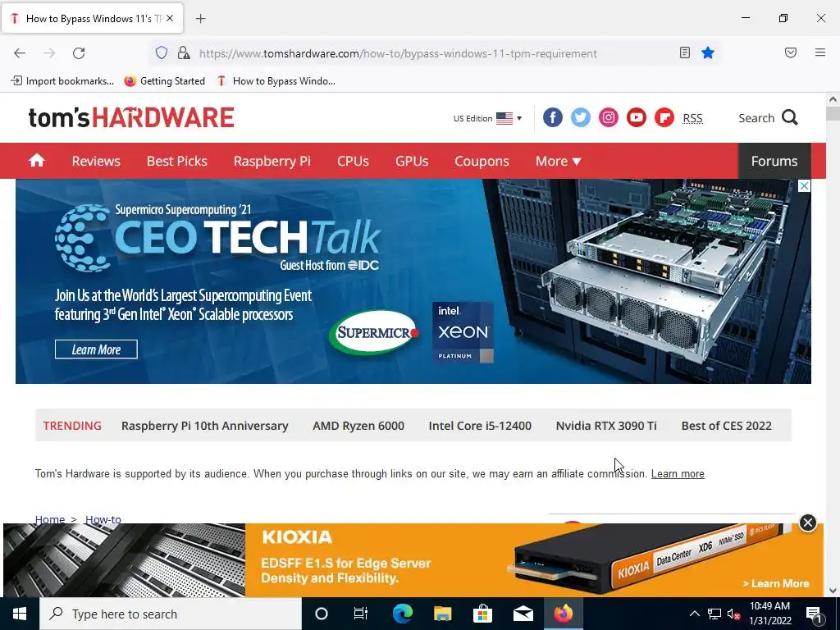Open Task View on taskbar

(361, 614)
